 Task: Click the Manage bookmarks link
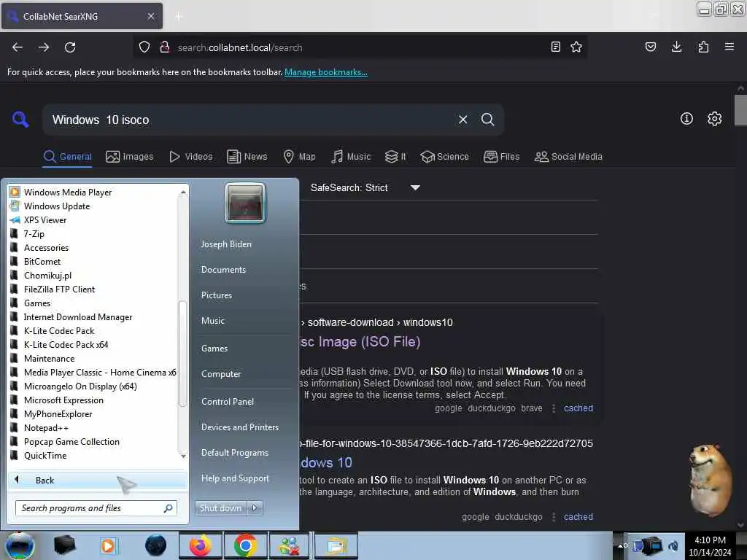point(326,72)
